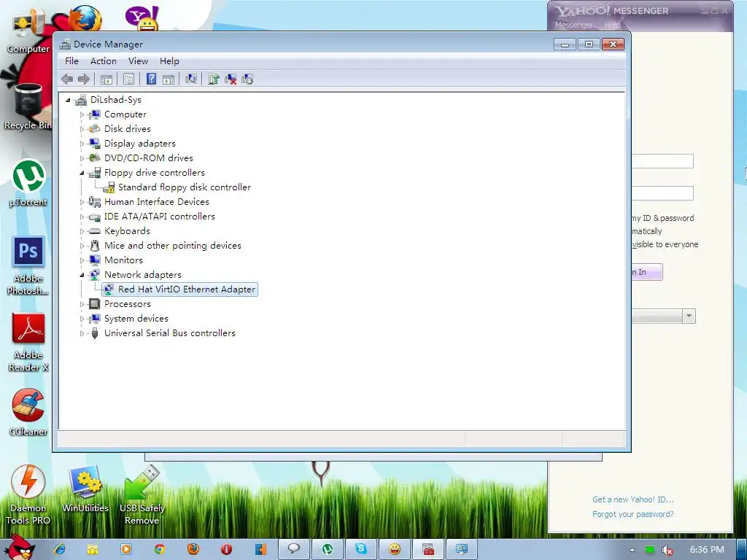
Task: Click the Forward arrow in Device Manager toolbar
Action: pos(84,79)
